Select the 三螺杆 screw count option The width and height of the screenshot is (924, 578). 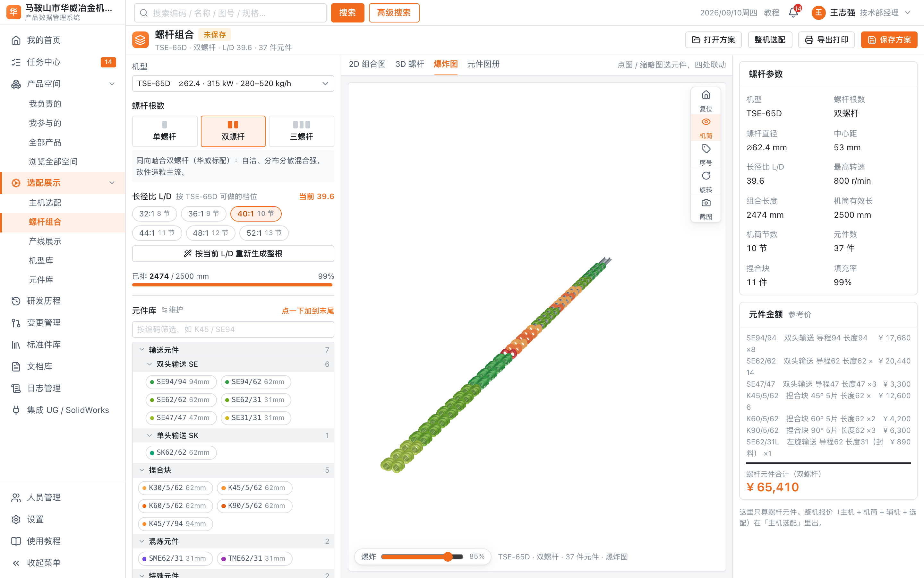[301, 131]
